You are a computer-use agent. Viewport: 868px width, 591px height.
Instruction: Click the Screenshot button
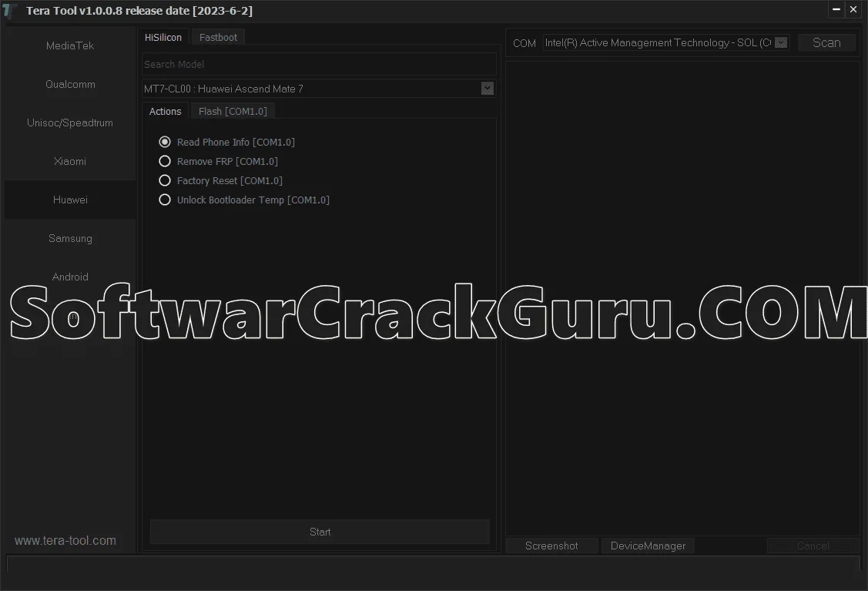coord(551,546)
